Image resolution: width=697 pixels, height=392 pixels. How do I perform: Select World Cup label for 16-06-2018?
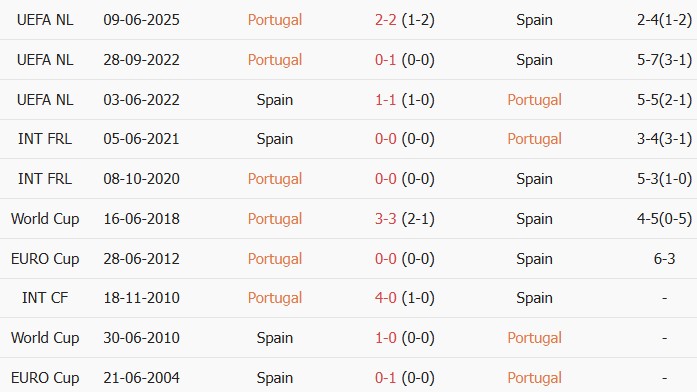(x=45, y=219)
